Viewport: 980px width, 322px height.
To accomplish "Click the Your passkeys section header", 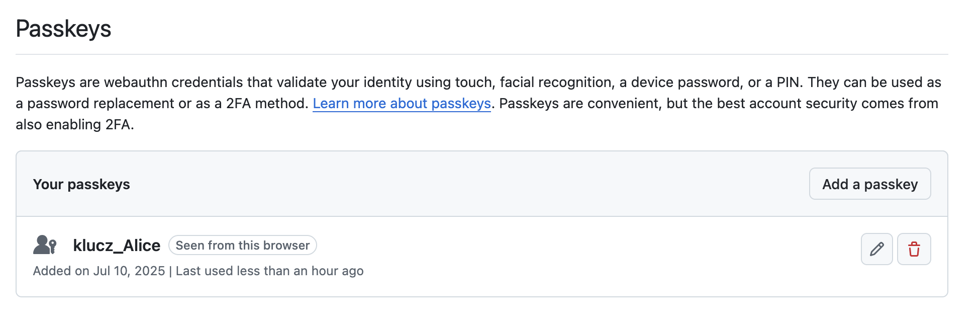I will point(81,185).
